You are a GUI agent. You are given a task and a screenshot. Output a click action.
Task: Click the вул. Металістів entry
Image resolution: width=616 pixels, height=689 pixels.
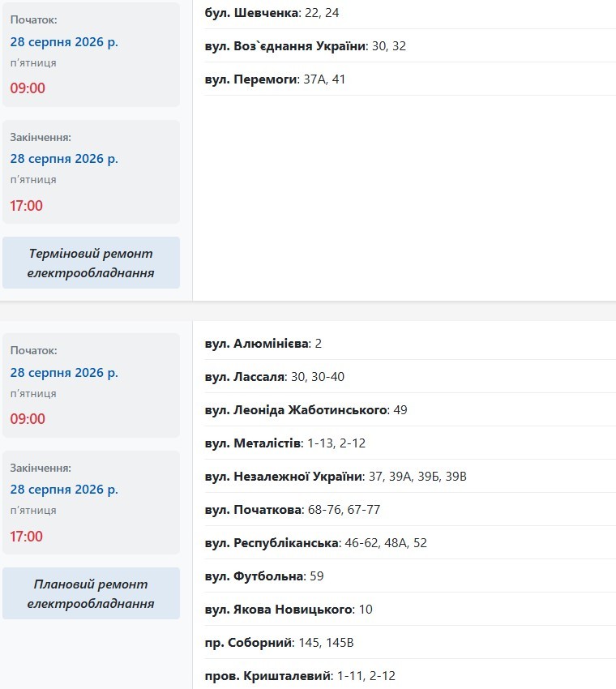tap(410, 443)
